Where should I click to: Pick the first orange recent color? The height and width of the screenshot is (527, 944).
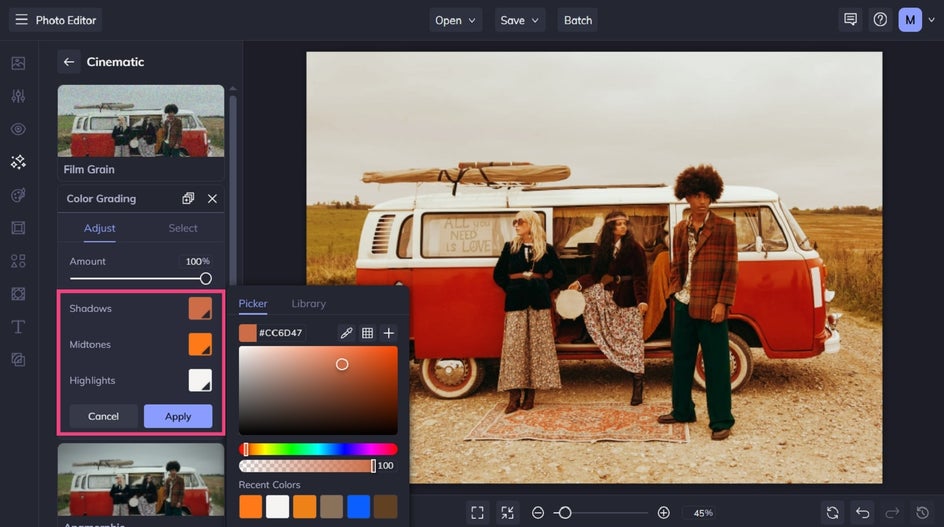click(x=250, y=507)
